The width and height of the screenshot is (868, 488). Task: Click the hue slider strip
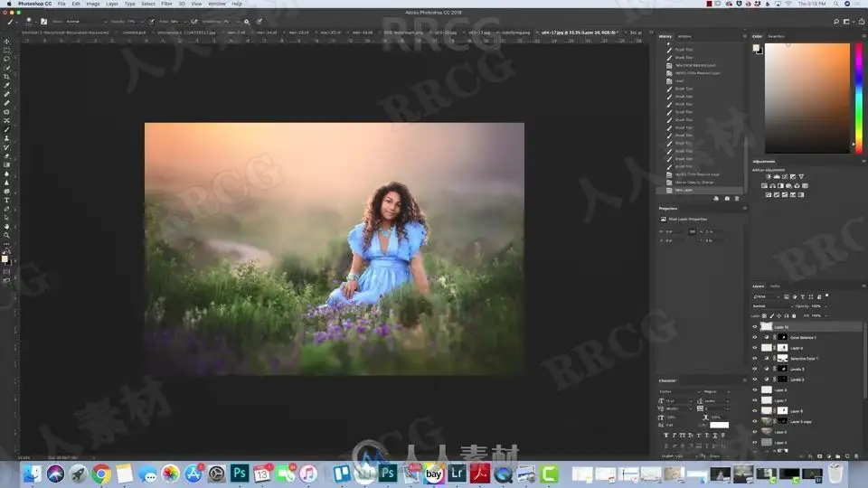click(859, 98)
